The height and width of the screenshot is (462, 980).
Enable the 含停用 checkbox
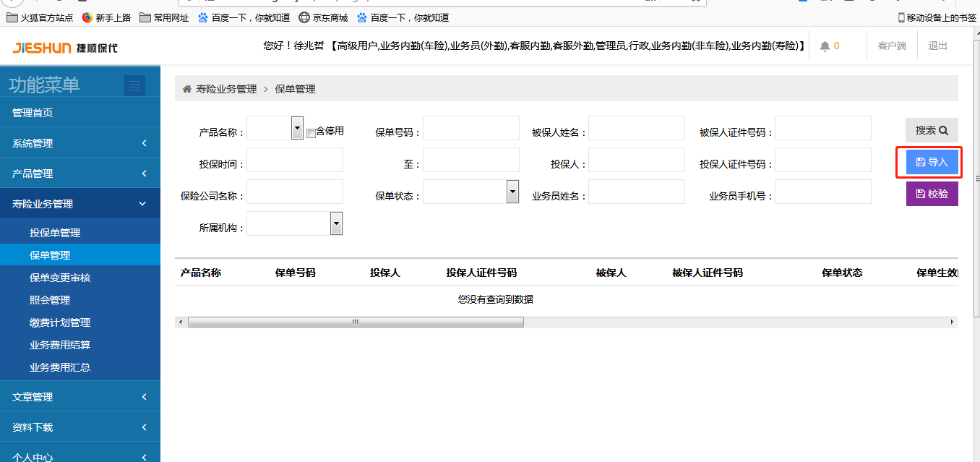pos(311,133)
